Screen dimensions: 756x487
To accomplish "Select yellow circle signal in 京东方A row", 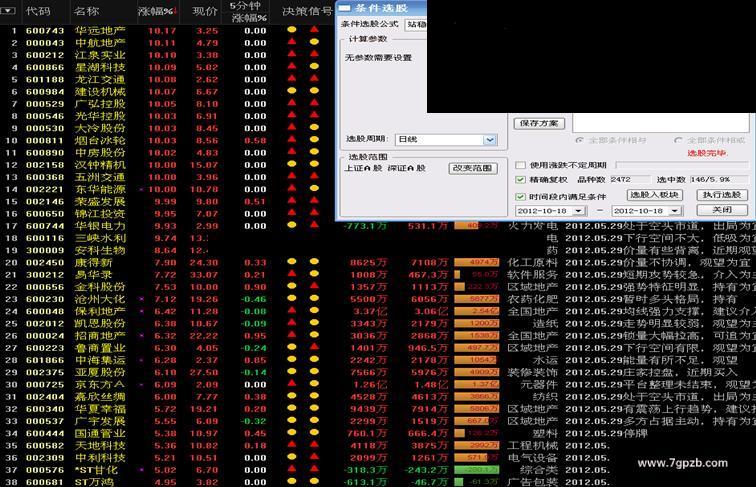I will 314,384.
